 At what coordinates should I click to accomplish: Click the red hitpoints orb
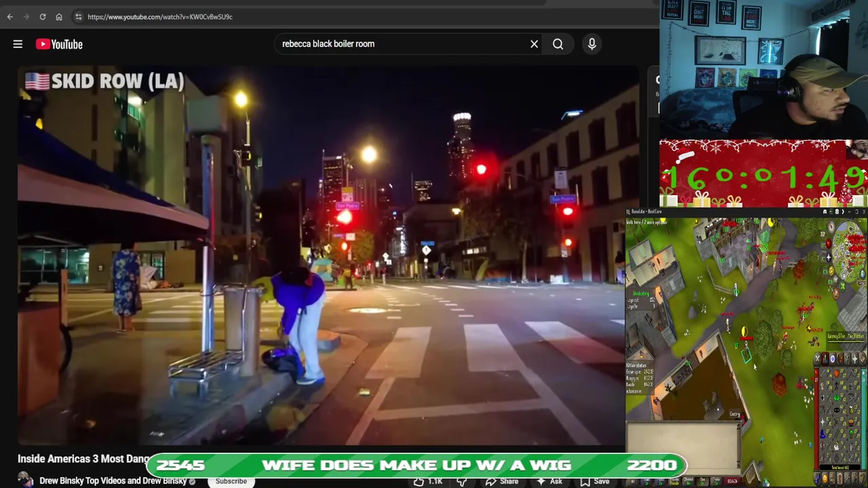[x=828, y=244]
